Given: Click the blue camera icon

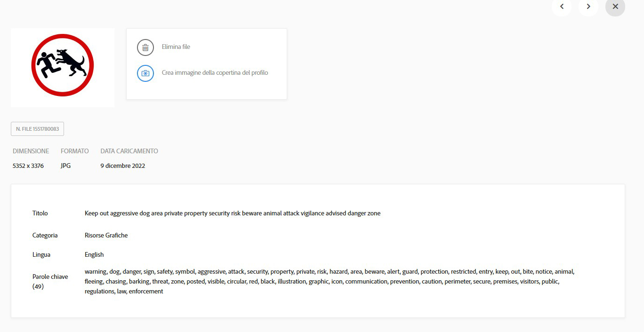Looking at the screenshot, I should tap(145, 73).
